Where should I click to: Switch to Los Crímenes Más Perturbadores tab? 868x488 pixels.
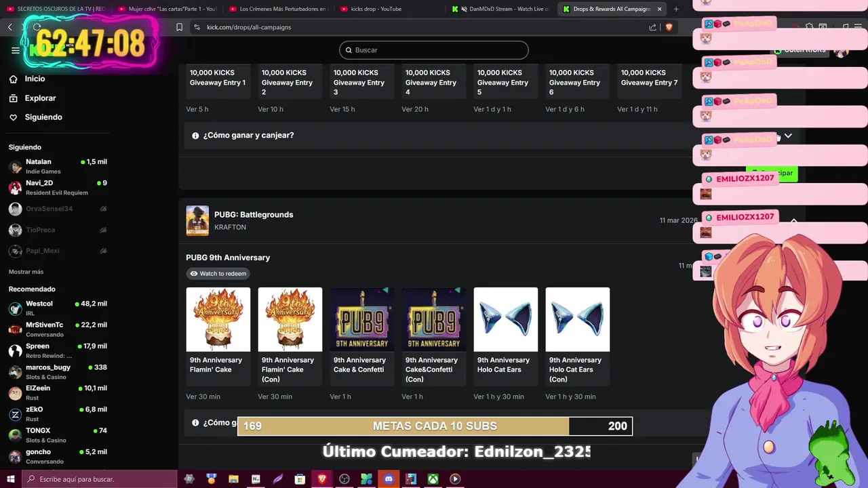pos(278,9)
